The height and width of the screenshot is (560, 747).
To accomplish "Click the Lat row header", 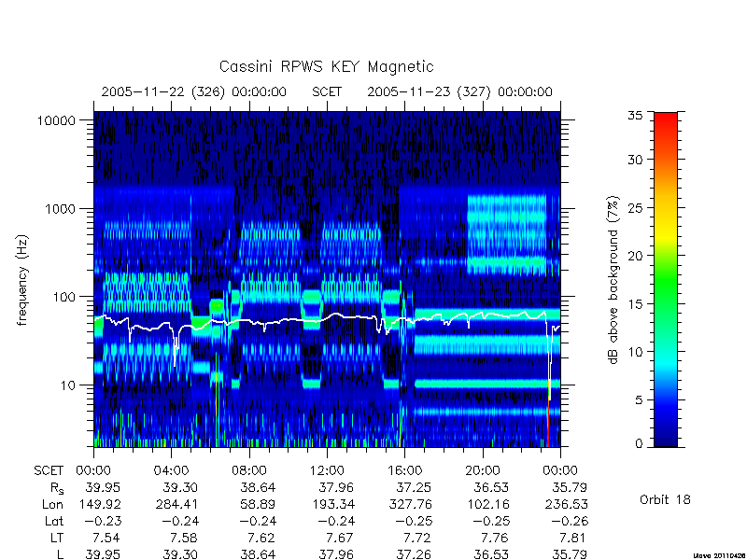I will tap(54, 521).
